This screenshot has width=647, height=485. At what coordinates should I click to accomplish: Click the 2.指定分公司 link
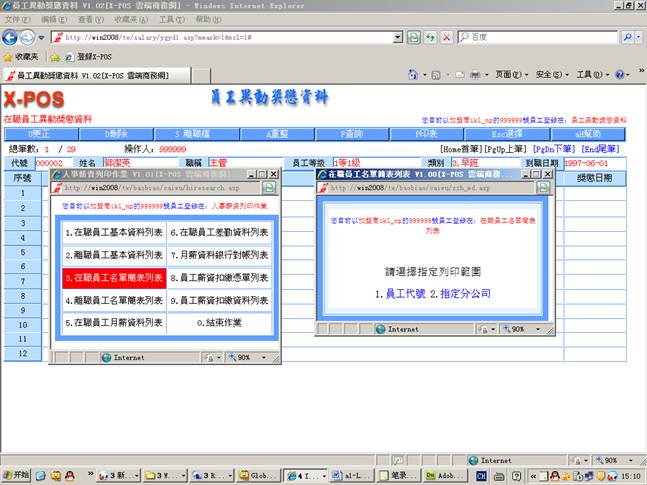coord(464,294)
